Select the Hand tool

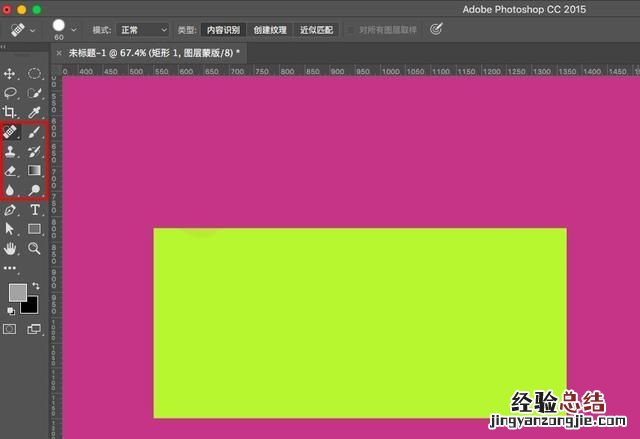10,248
